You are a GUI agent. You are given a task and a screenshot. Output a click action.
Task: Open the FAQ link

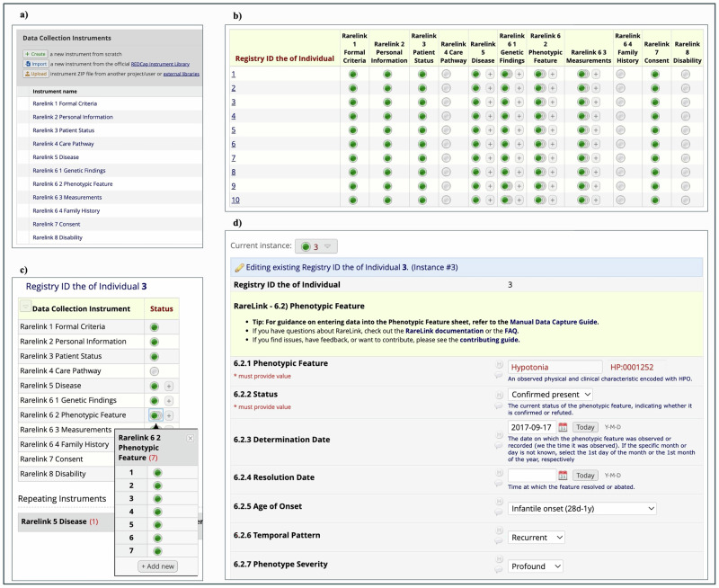click(510, 331)
